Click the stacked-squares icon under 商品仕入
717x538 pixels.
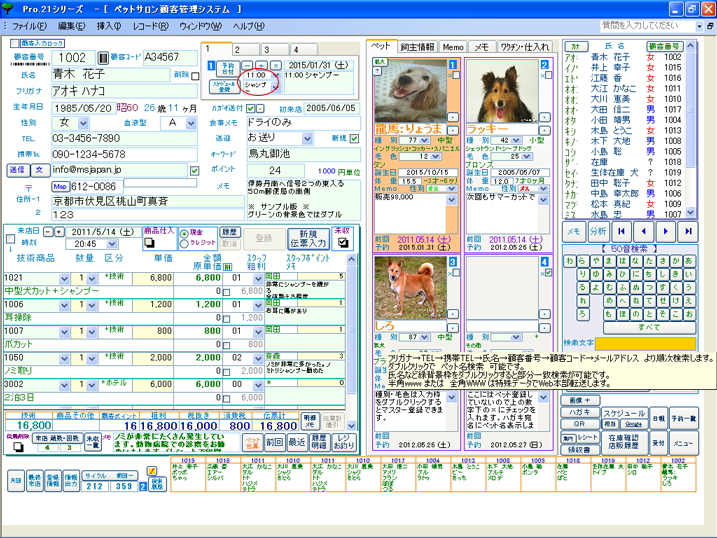tap(149, 243)
